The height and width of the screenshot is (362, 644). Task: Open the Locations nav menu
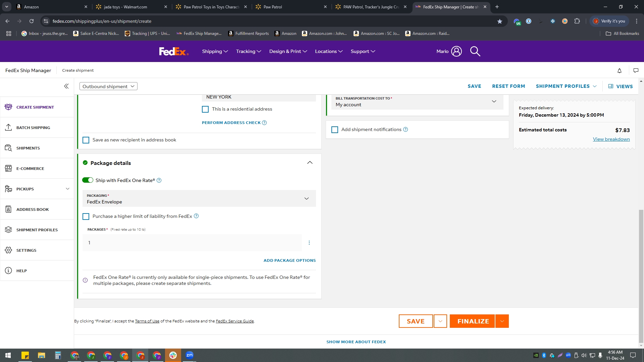coord(329,51)
